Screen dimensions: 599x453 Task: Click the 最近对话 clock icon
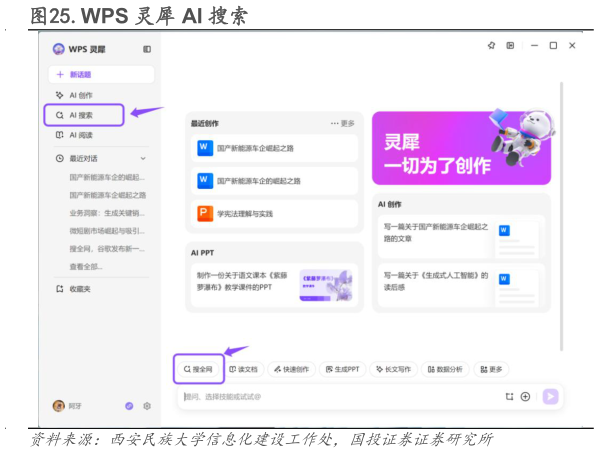point(60,158)
